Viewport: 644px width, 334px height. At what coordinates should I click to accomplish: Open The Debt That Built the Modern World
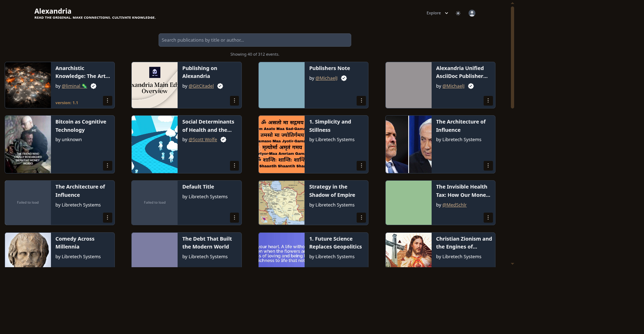[x=207, y=243]
